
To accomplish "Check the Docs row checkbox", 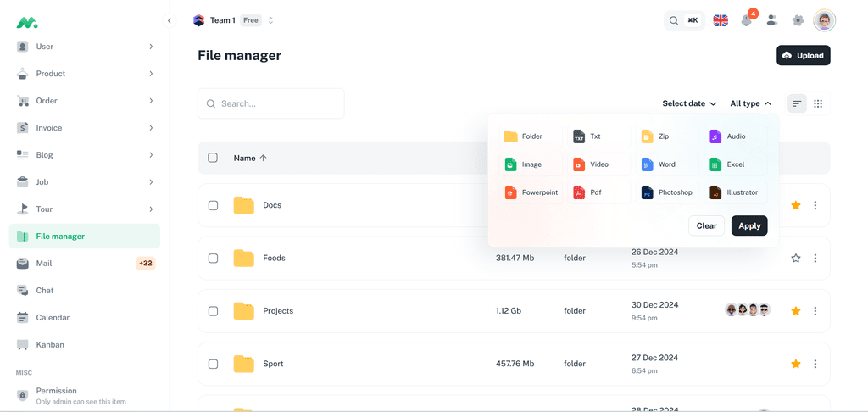I will (x=213, y=205).
